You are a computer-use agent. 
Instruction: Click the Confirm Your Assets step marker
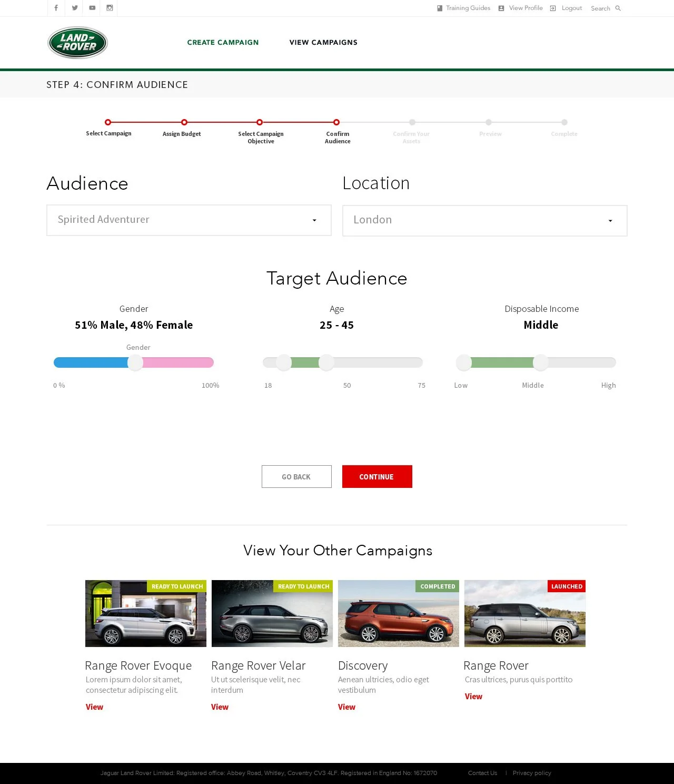(x=412, y=122)
